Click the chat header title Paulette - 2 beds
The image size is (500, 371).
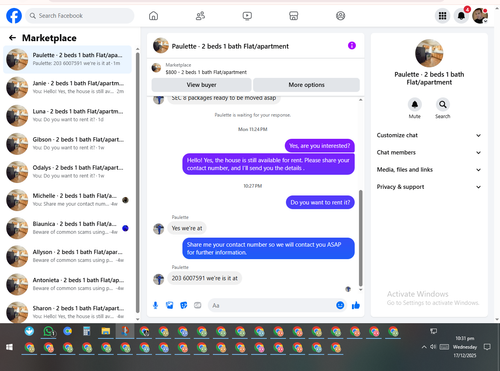point(230,46)
